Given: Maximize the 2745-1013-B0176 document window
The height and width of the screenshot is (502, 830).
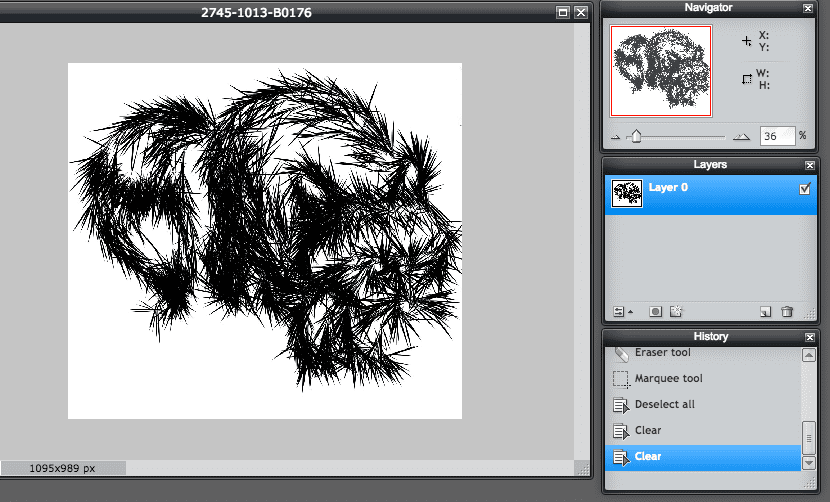Looking at the screenshot, I should (563, 12).
